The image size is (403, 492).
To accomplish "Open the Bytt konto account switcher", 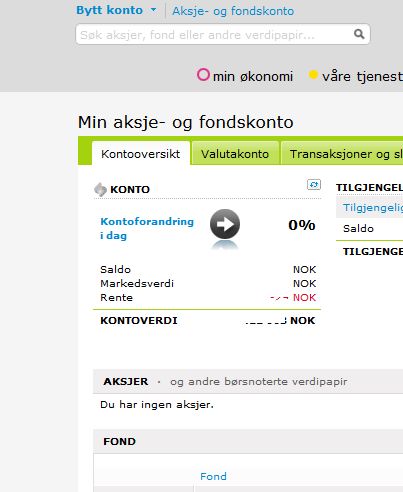I will (109, 10).
